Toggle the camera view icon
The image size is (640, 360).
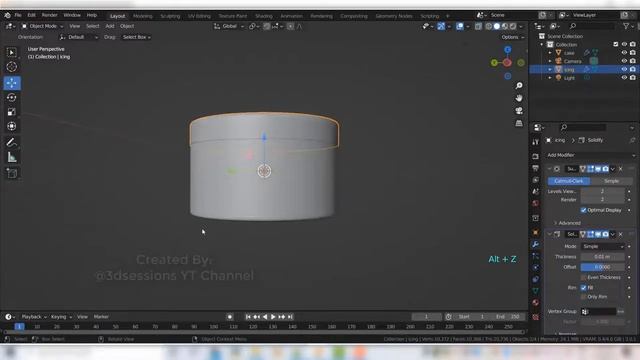pos(519,111)
